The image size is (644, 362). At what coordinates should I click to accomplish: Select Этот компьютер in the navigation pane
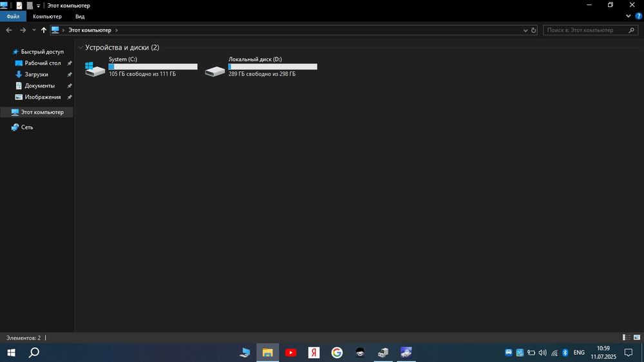37,112
